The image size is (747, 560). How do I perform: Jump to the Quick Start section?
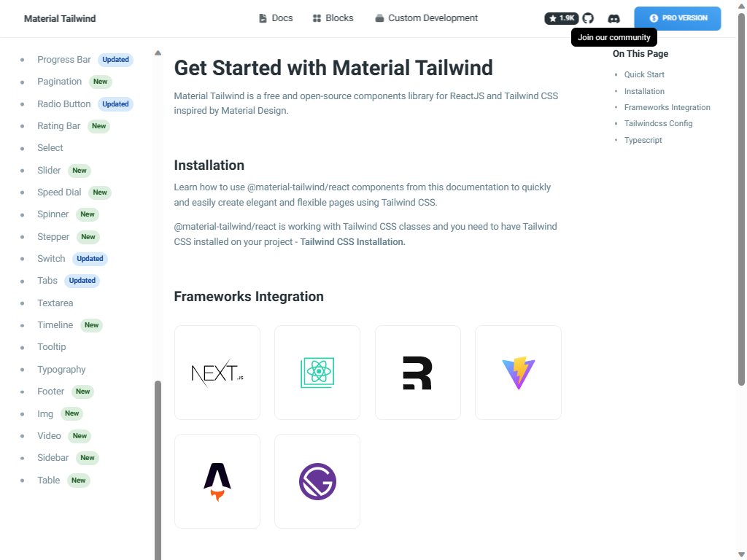643,74
